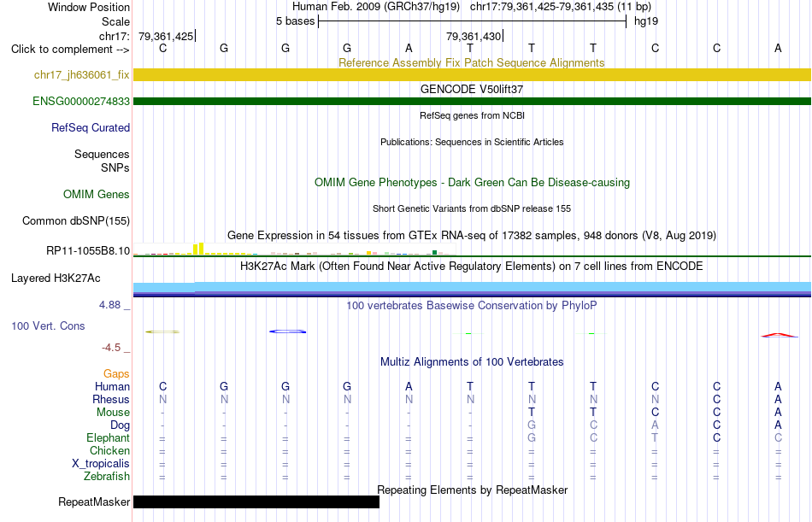Viewport: 812px width, 522px height.
Task: Select the Dog alignment row label
Action: pos(121,425)
